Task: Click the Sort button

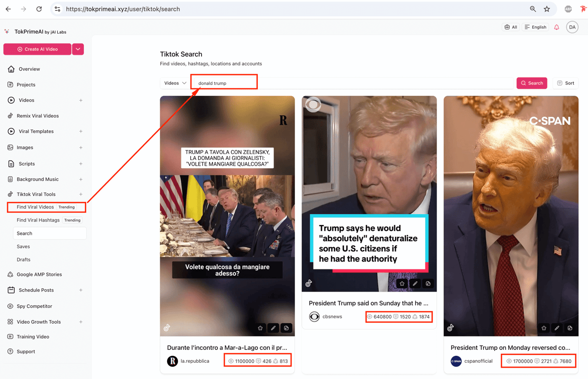Action: pyautogui.click(x=565, y=83)
